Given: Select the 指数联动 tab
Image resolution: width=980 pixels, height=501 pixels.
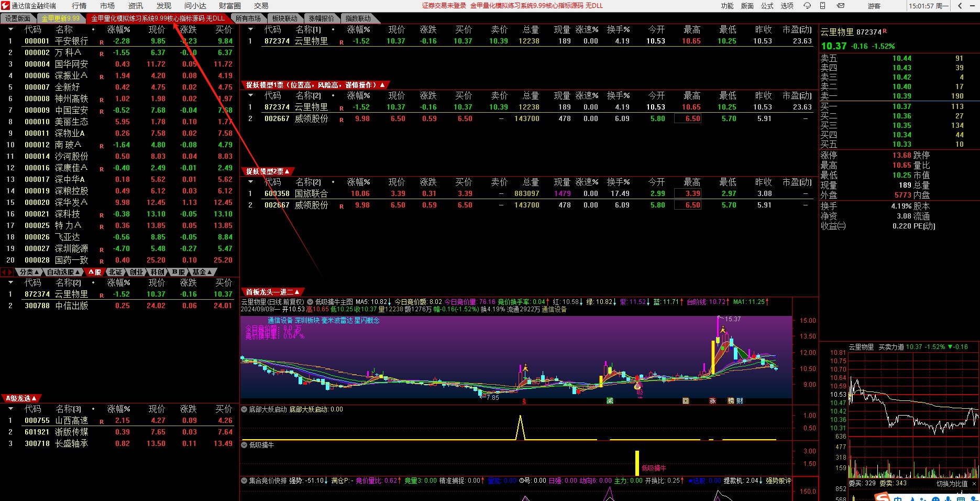Looking at the screenshot, I should pyautogui.click(x=358, y=18).
